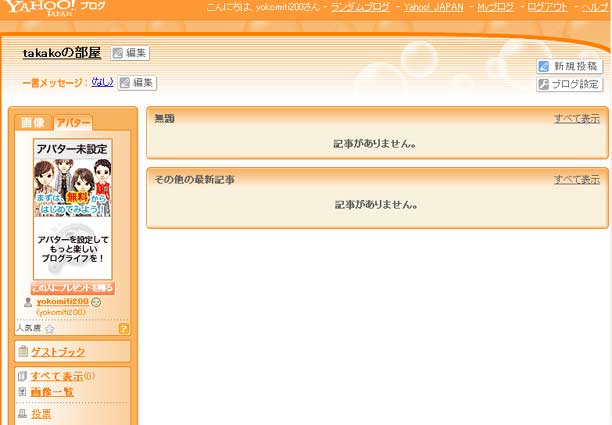Viewport: 612px width, 425px height.
Task: Switch to the 画像 tab
Action: (x=33, y=122)
